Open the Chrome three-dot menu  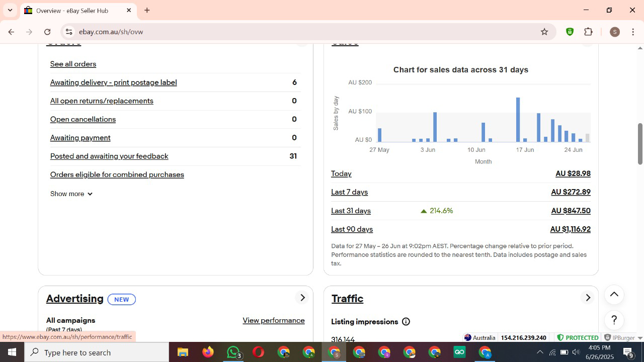pos(633,32)
